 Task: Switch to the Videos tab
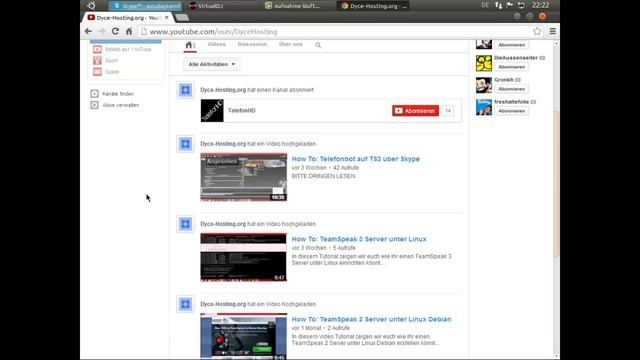pos(216,44)
